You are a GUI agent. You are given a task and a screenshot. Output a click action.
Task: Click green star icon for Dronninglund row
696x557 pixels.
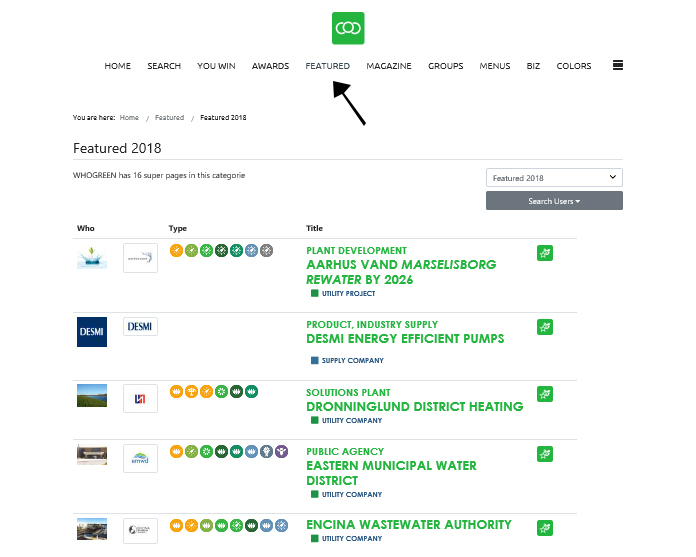point(545,394)
